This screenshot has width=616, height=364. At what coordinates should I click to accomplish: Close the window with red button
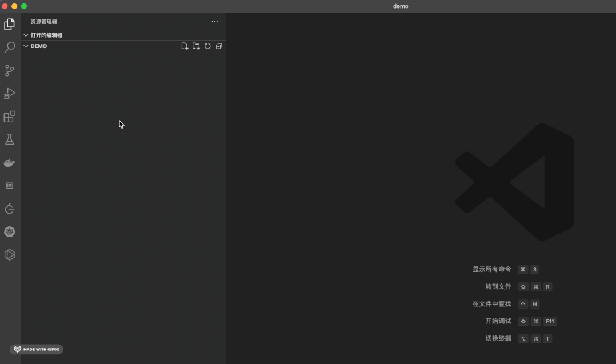(x=5, y=6)
